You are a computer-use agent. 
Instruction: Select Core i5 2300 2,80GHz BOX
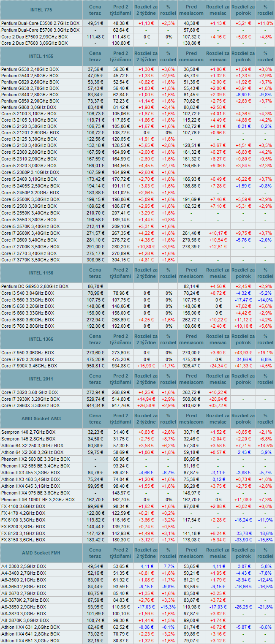pyautogui.click(x=29, y=152)
